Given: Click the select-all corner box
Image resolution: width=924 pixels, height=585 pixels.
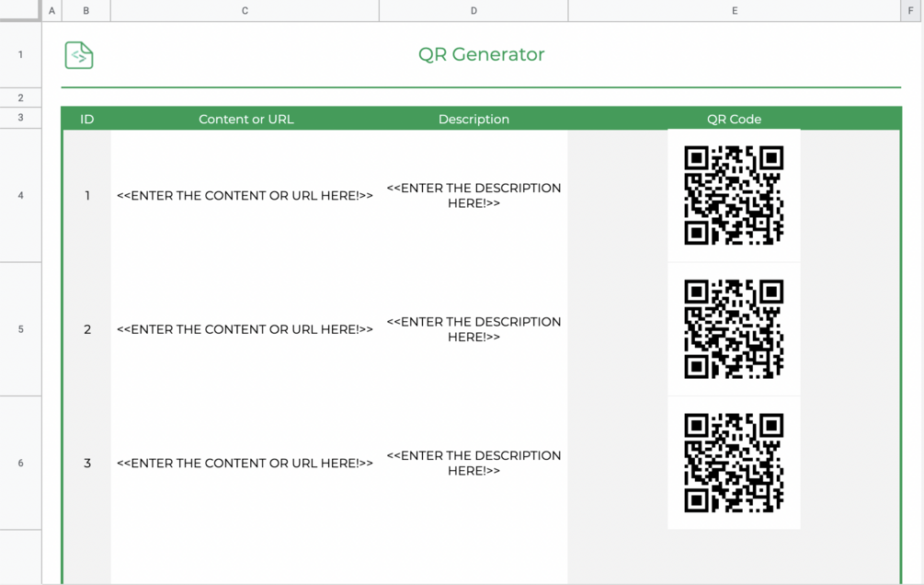Looking at the screenshot, I should 20,10.
